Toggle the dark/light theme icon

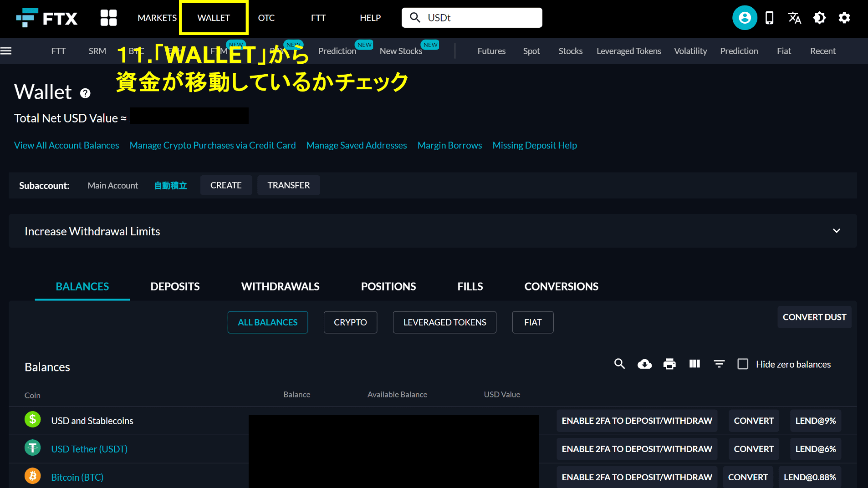pyautogui.click(x=819, y=18)
